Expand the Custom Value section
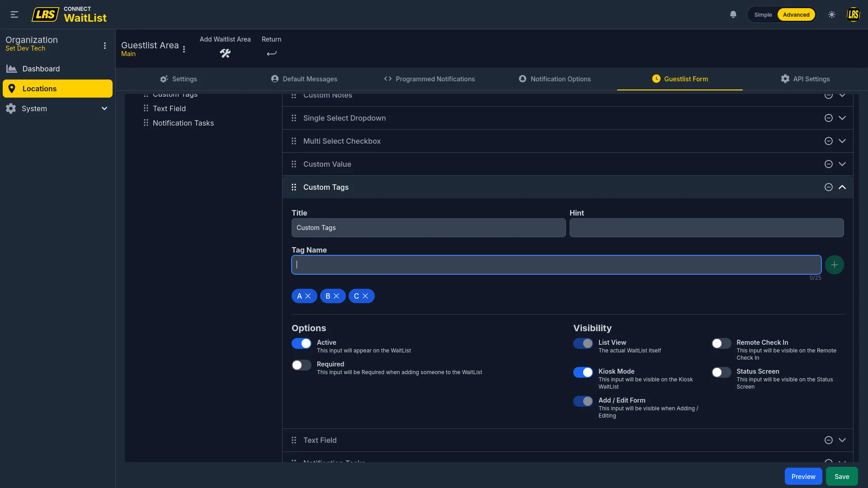 [842, 164]
